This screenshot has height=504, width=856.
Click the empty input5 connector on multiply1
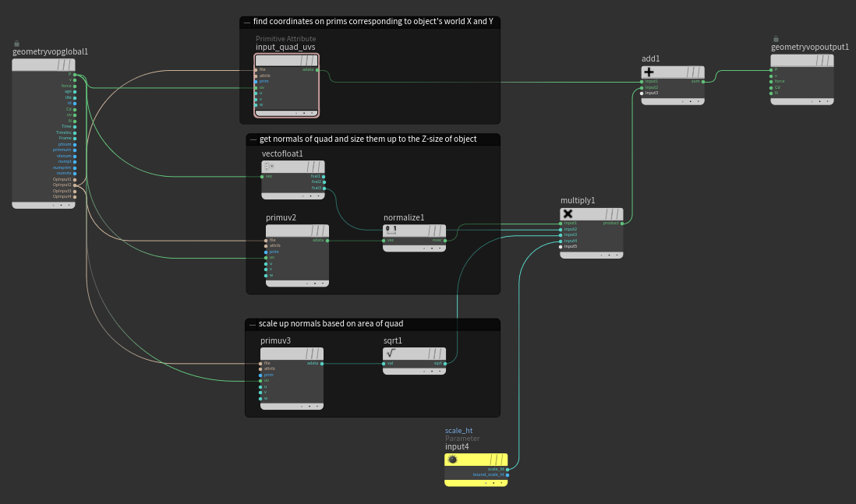561,247
